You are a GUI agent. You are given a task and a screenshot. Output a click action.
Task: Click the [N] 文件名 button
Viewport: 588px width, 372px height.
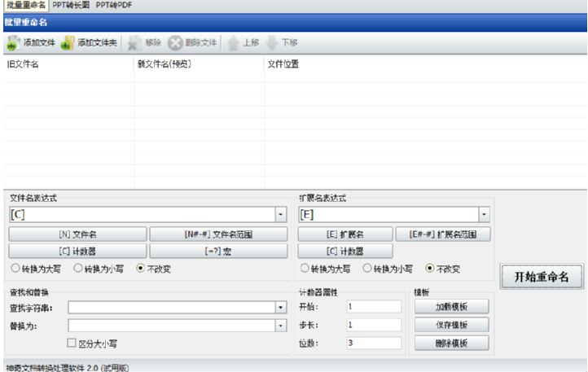77,234
